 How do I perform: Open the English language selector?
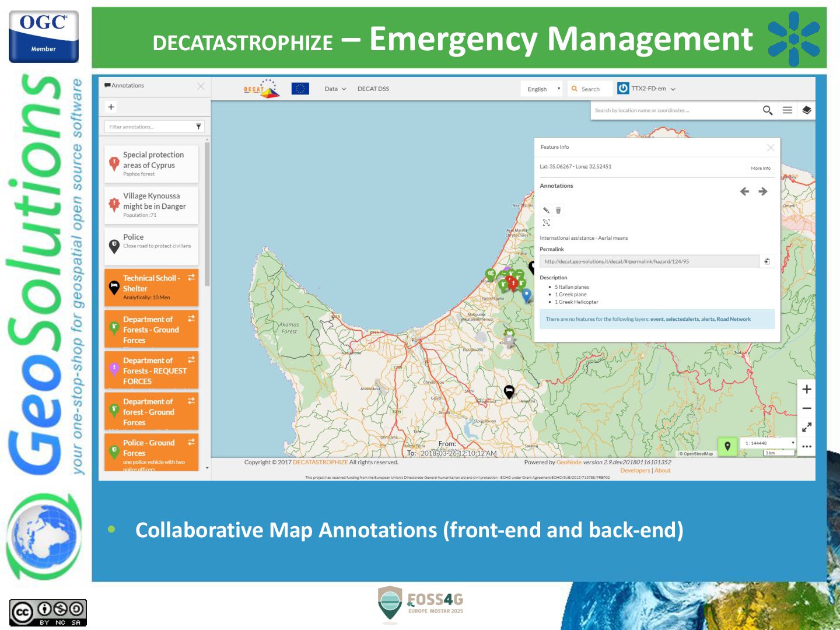tap(542, 89)
